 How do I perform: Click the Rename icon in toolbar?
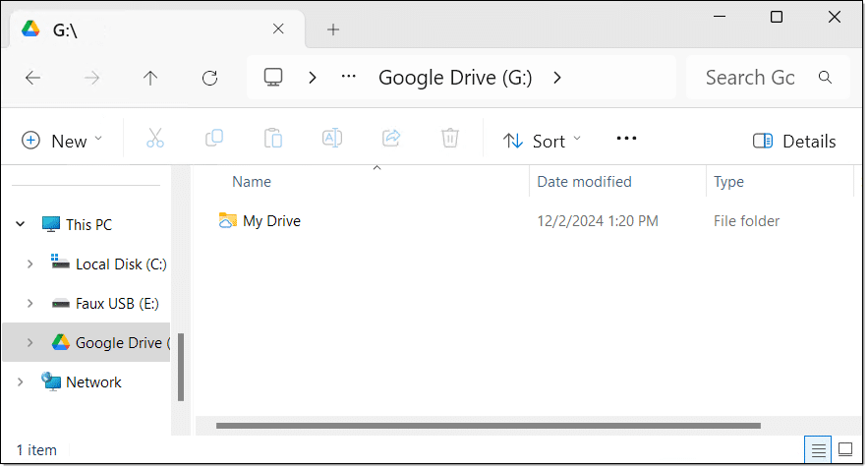[x=331, y=139]
